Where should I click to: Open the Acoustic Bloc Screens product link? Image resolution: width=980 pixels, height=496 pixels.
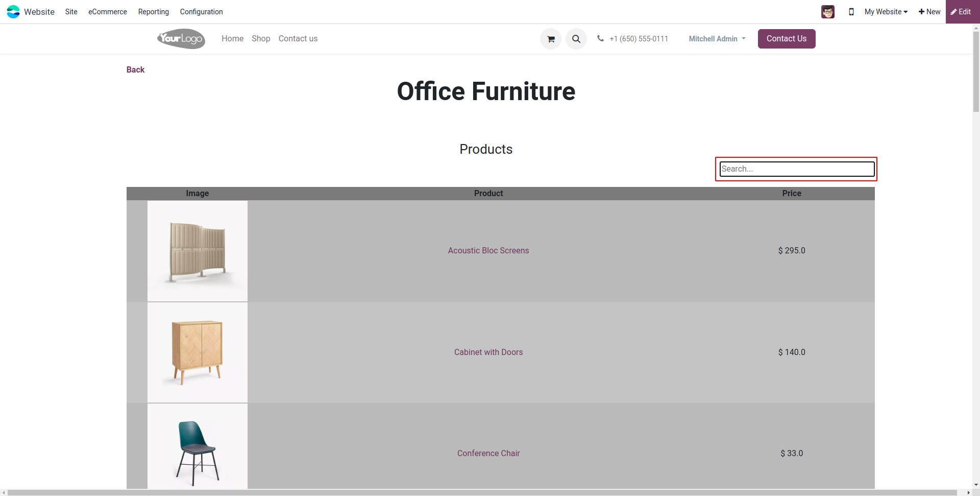[x=488, y=251]
